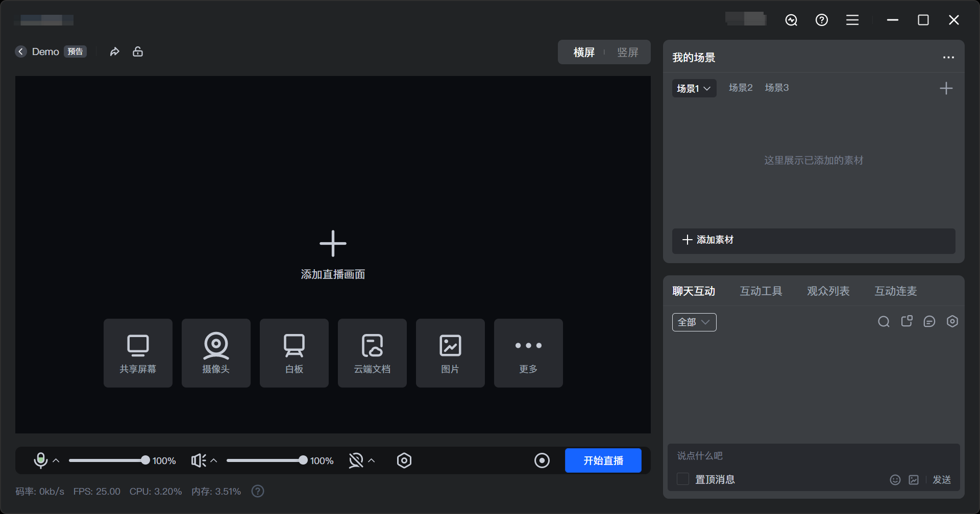This screenshot has height=514, width=980.
Task: Open the 场景1 scene dropdown
Action: (694, 88)
